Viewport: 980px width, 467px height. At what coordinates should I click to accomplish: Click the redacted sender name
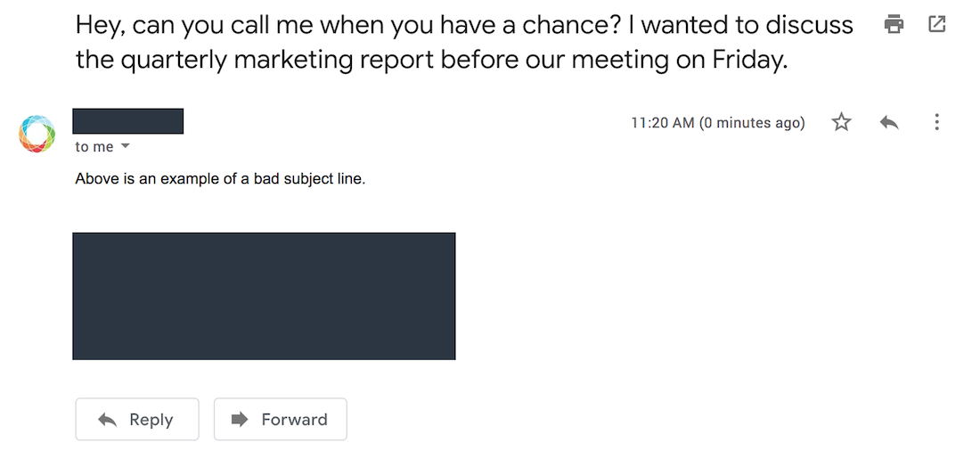pyautogui.click(x=127, y=121)
